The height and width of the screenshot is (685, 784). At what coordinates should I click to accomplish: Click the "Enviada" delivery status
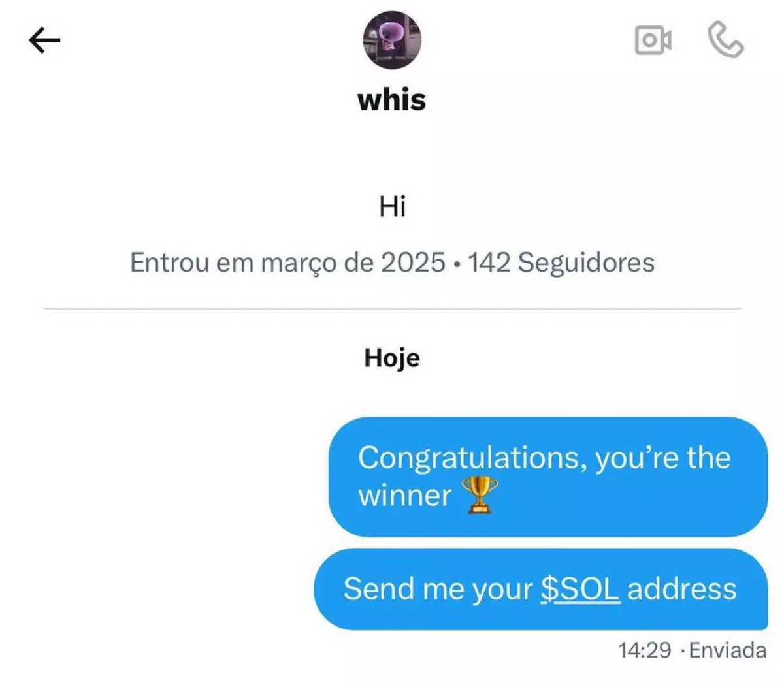click(728, 650)
